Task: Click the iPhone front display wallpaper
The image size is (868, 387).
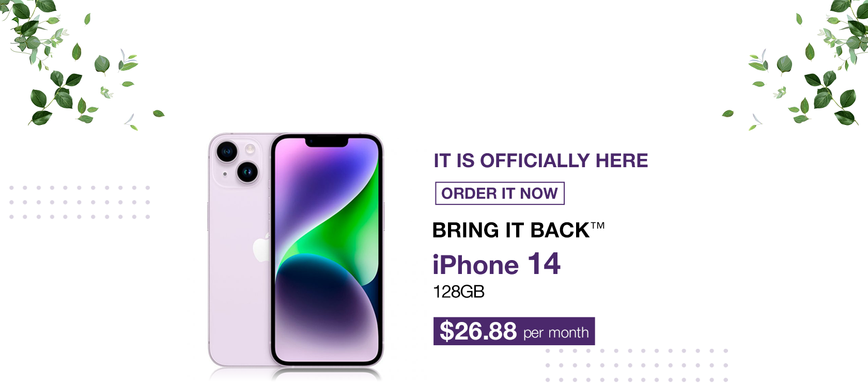Action: pos(327,251)
